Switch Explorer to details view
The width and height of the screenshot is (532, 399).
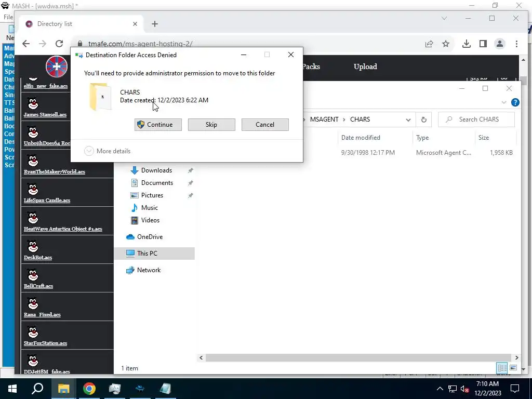click(502, 368)
